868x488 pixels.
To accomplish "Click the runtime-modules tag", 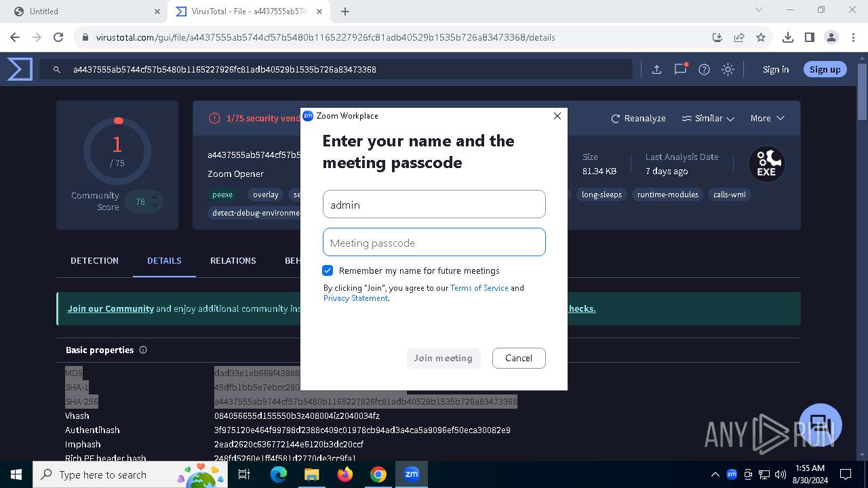I will pyautogui.click(x=667, y=195).
